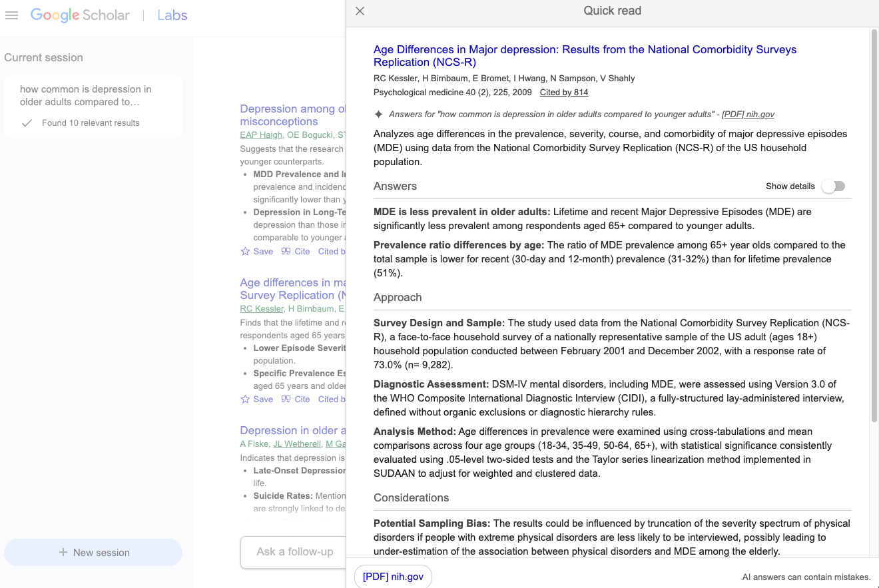Click 'Specific Prevalence Es' bullet in results

point(300,374)
